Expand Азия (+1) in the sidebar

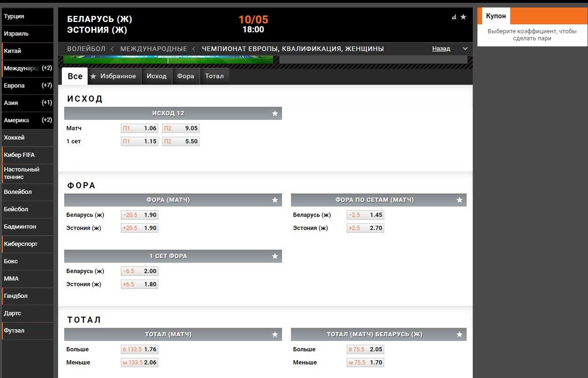(28, 103)
